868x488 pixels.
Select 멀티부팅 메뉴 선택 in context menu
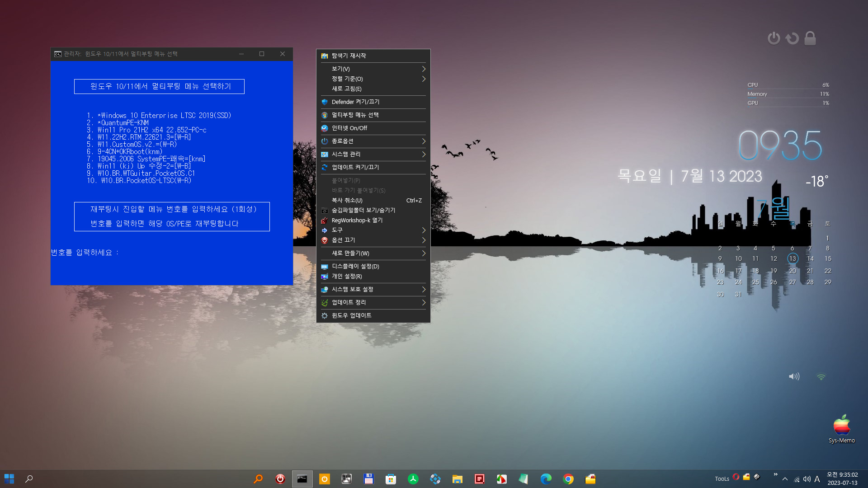tap(373, 115)
